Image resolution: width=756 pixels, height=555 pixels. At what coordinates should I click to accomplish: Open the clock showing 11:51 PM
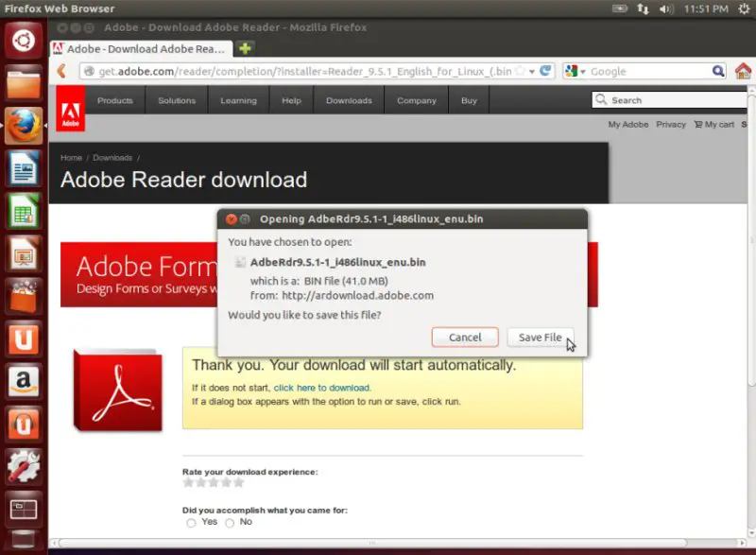point(706,9)
